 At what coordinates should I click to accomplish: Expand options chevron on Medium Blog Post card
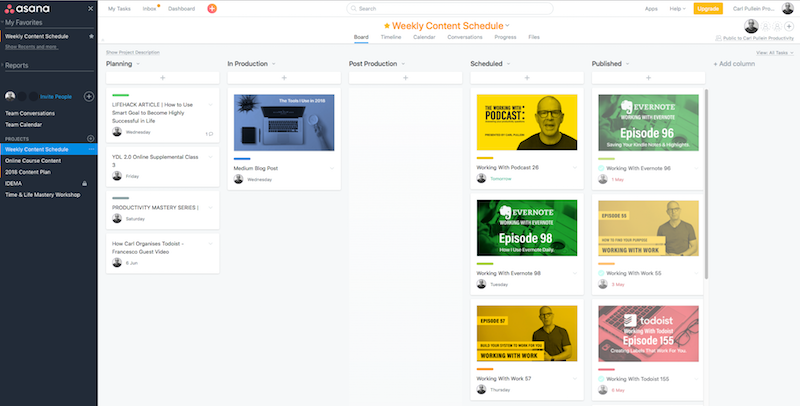[332, 168]
